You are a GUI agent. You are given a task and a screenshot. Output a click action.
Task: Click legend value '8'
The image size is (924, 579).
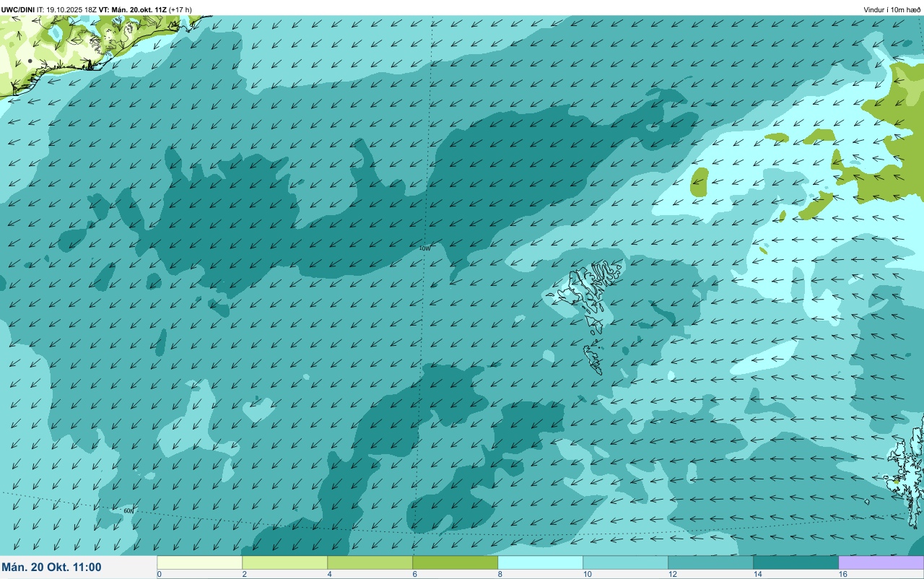click(x=500, y=574)
